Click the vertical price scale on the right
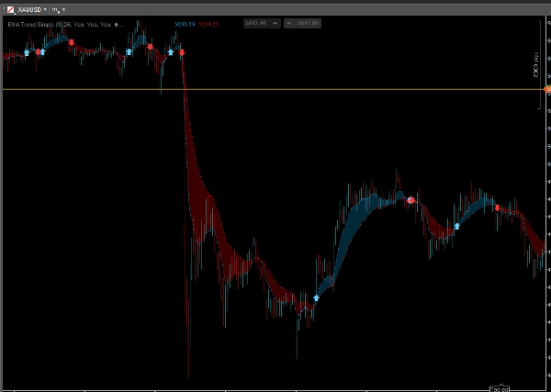This screenshot has width=551, height=392. [542, 230]
